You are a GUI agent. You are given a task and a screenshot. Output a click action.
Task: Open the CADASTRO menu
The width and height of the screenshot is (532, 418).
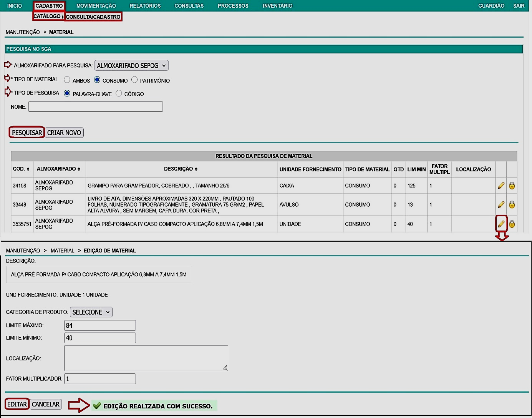point(49,6)
